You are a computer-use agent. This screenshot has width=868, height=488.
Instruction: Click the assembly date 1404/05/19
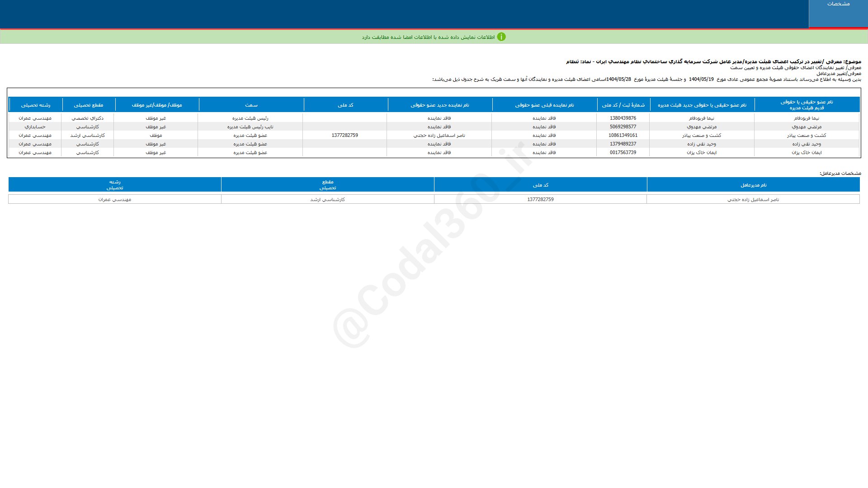[701, 80]
